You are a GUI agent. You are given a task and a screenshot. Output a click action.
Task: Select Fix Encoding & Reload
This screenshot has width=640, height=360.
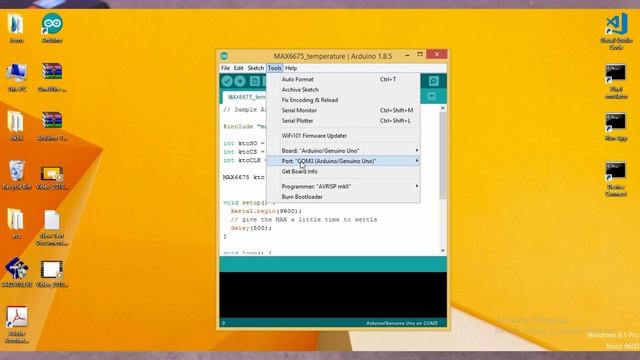(343, 100)
